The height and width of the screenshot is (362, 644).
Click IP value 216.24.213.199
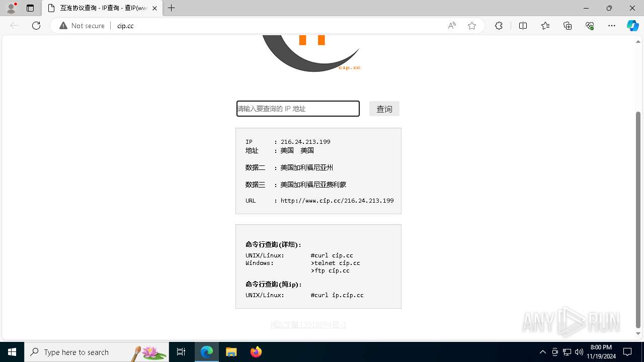coord(305,142)
